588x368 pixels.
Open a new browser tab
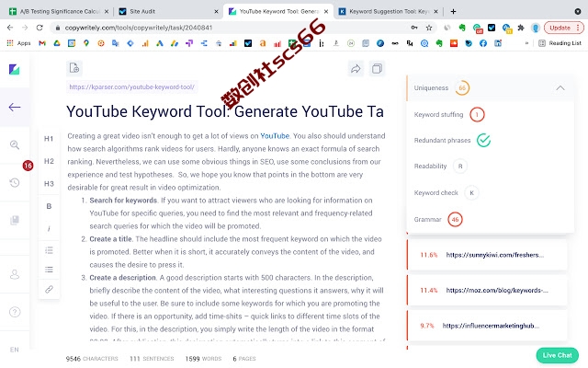click(x=453, y=12)
